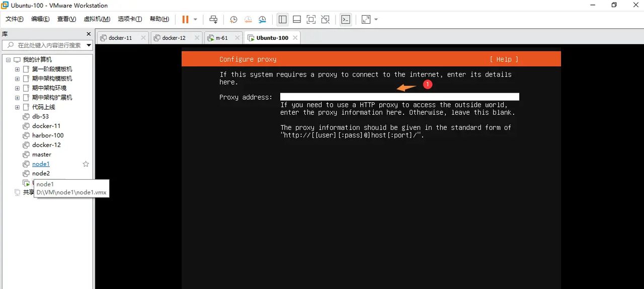Image resolution: width=644 pixels, height=289 pixels.
Task: Open the 文件(F) menu
Action: click(x=15, y=19)
